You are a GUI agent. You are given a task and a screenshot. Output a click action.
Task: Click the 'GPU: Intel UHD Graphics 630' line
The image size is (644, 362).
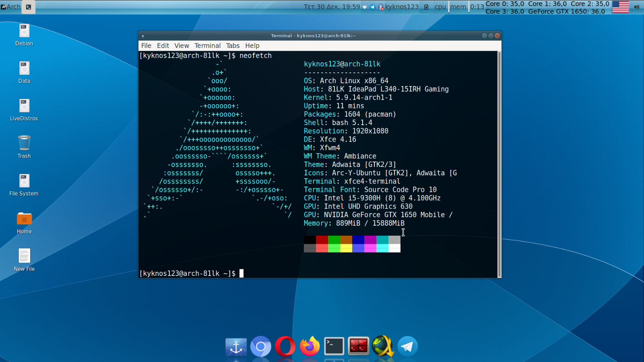(358, 206)
